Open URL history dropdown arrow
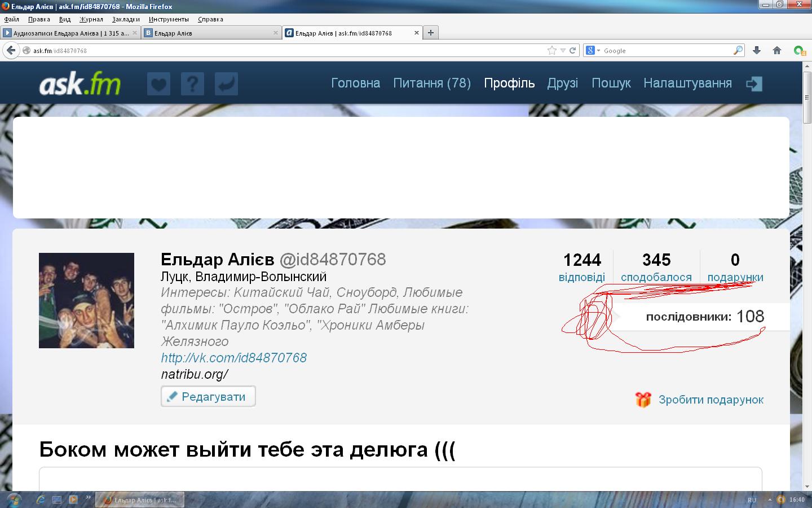This screenshot has height=508, width=812. [562, 50]
